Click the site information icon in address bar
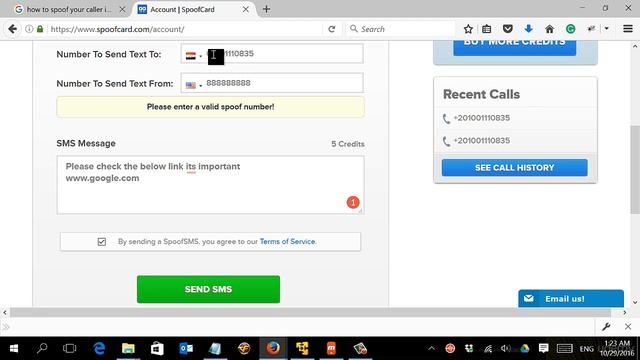The image size is (640, 360). (x=29, y=29)
